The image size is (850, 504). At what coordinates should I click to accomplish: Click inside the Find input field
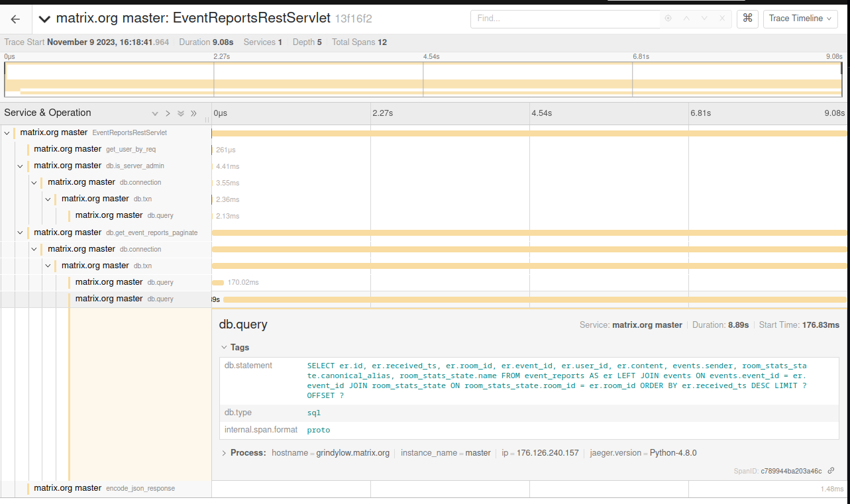tap(563, 19)
